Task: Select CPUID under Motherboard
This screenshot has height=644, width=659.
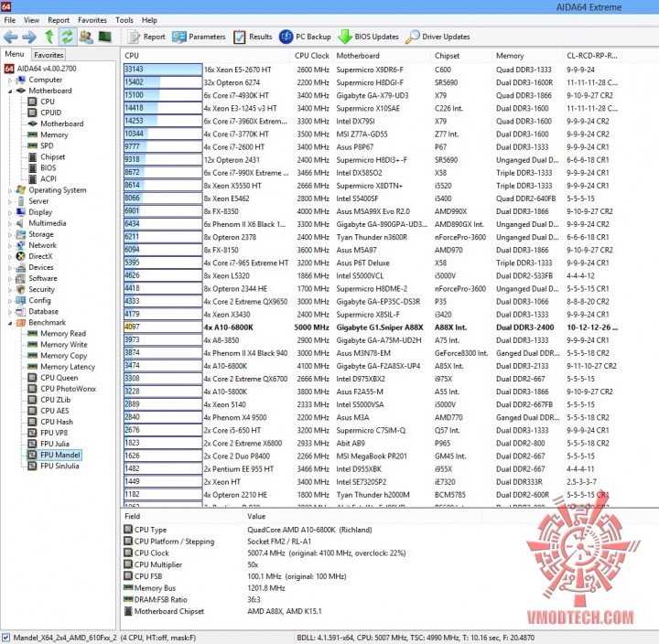Action: click(x=50, y=113)
